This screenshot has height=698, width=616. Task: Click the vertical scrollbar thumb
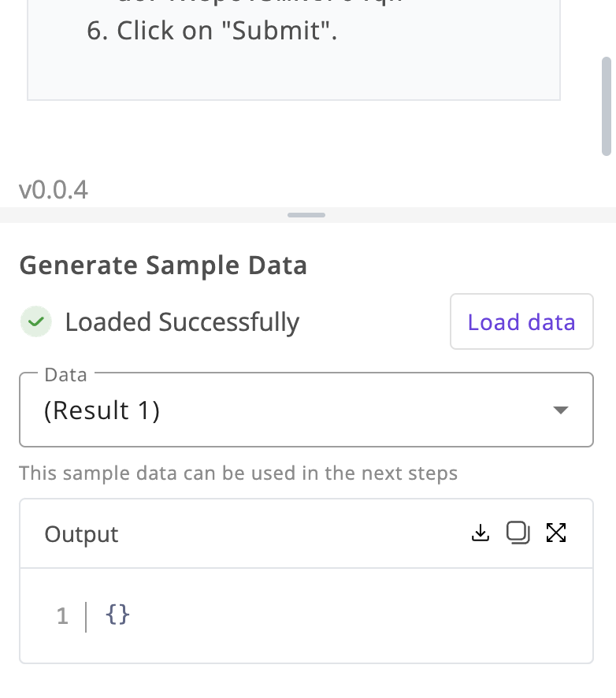tap(607, 106)
